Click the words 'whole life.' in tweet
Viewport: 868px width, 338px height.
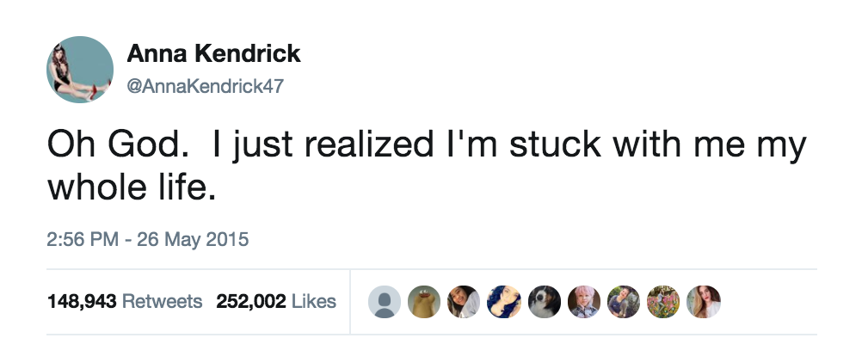click(x=132, y=187)
